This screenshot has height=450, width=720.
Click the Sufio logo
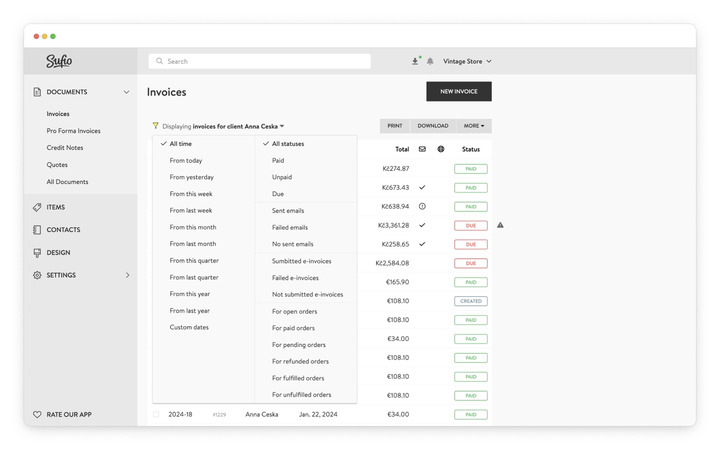(x=59, y=61)
